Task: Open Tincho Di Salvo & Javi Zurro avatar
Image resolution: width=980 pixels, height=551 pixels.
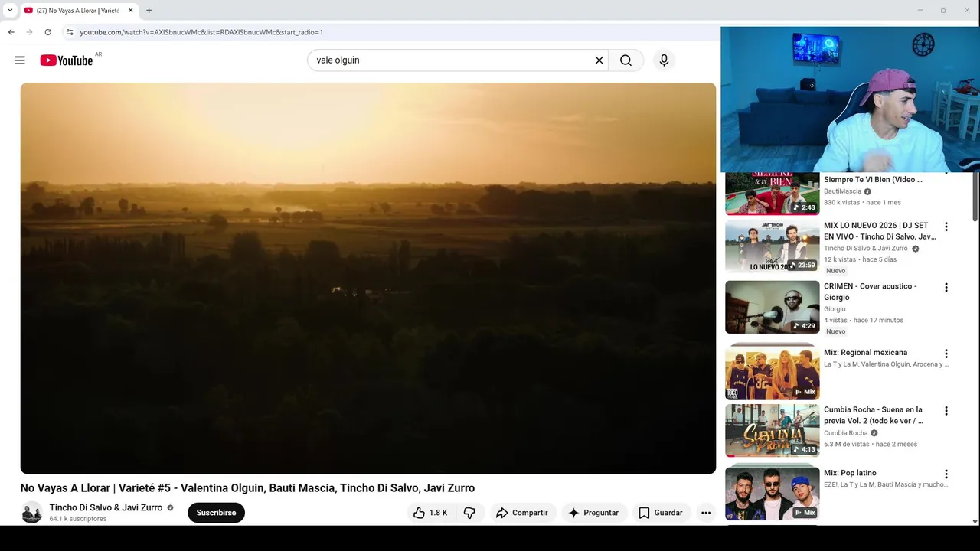Action: tap(31, 513)
